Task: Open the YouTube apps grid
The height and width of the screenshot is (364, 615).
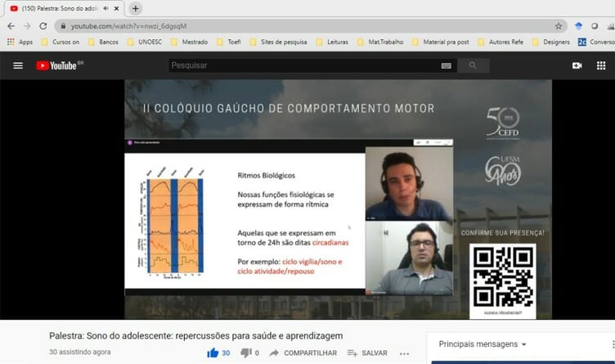Action: click(600, 65)
